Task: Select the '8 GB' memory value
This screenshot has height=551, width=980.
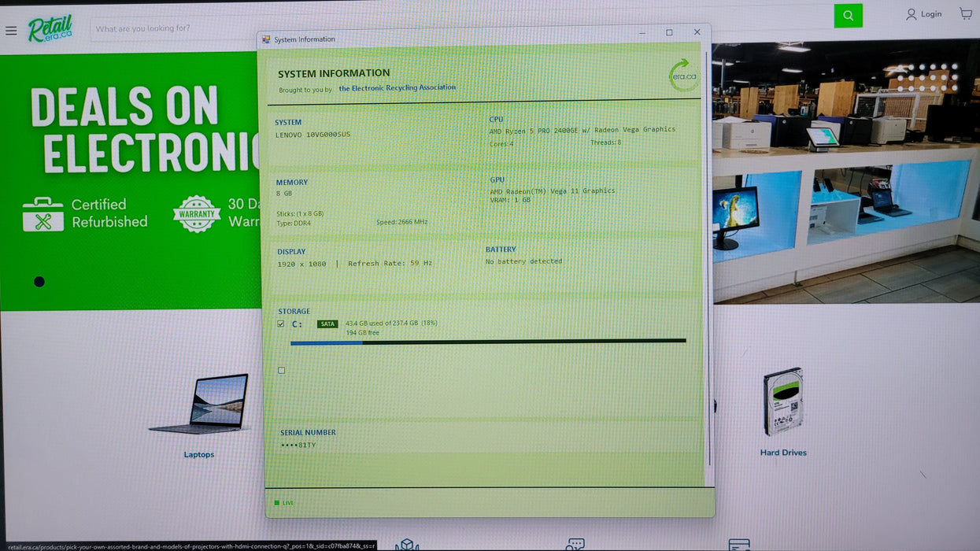Action: [x=284, y=194]
